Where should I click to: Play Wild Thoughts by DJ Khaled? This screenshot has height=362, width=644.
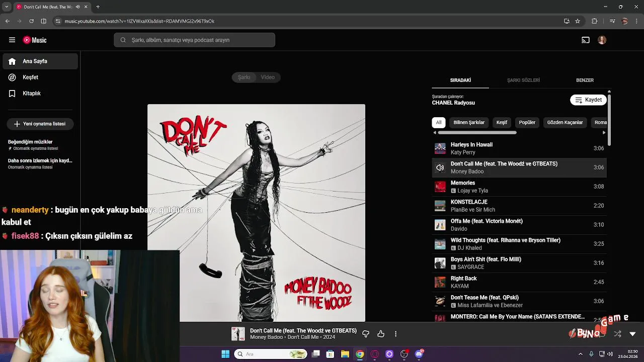pyautogui.click(x=519, y=244)
